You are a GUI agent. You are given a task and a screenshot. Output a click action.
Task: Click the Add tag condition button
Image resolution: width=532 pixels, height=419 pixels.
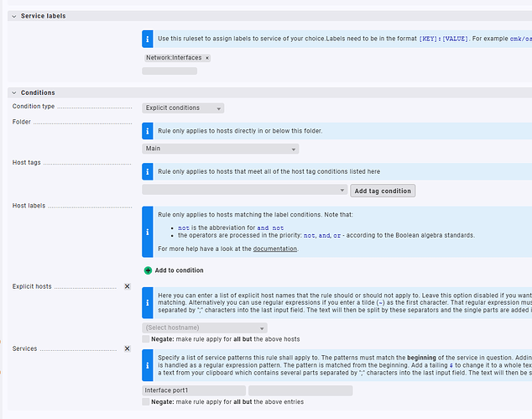pos(383,191)
